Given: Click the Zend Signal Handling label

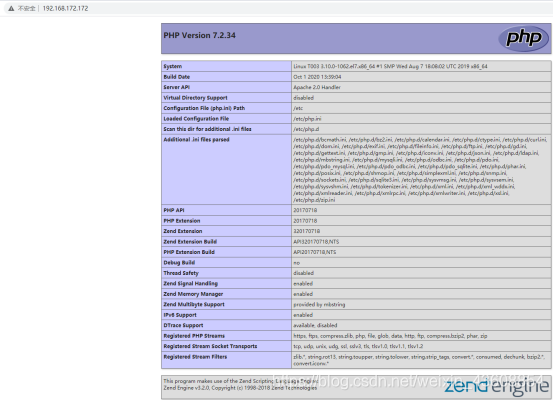Looking at the screenshot, I should (x=190, y=283).
